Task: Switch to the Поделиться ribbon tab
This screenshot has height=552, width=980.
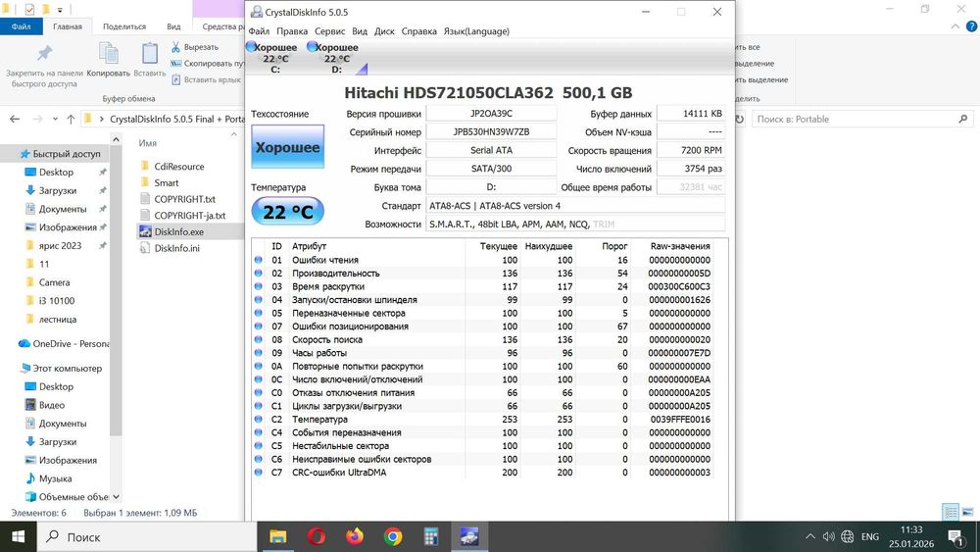Action: coord(124,26)
